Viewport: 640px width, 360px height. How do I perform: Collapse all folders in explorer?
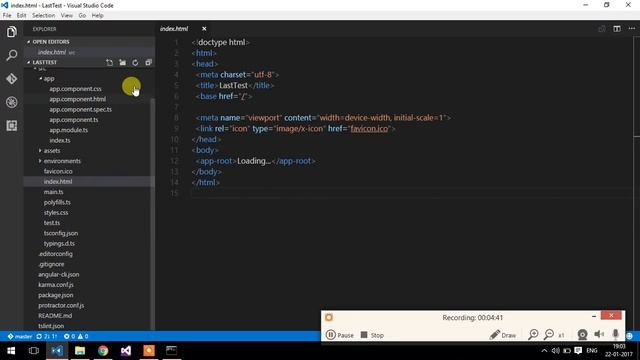[x=148, y=62]
